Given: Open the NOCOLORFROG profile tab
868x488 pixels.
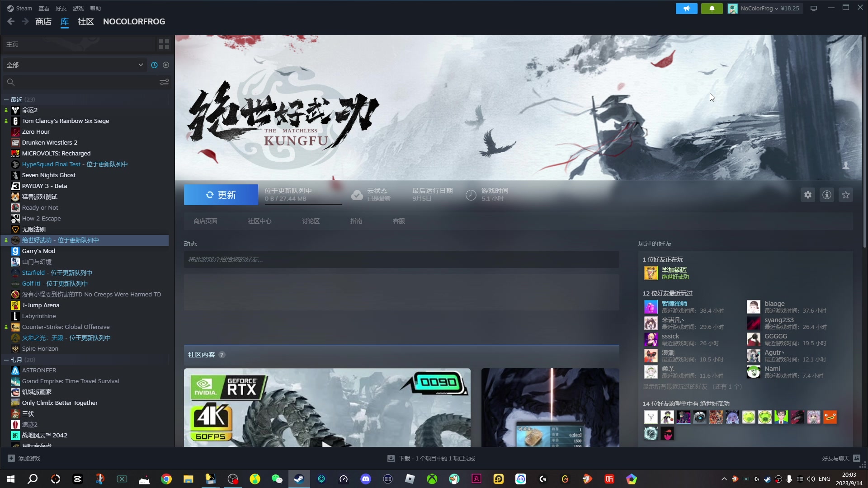Looking at the screenshot, I should (134, 21).
